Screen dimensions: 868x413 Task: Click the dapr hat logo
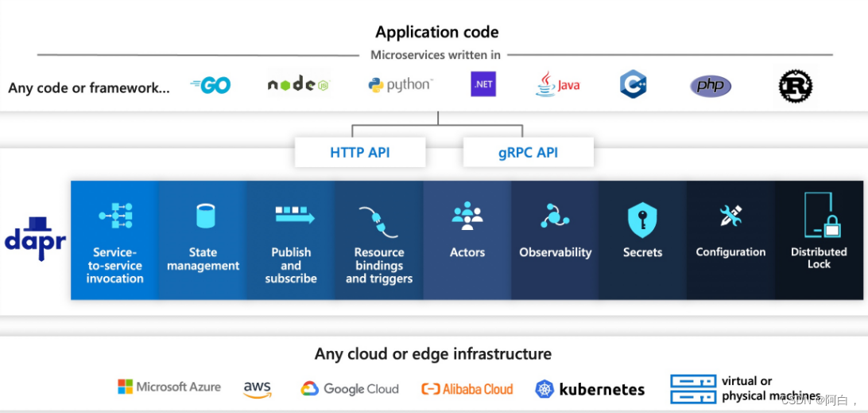click(36, 239)
